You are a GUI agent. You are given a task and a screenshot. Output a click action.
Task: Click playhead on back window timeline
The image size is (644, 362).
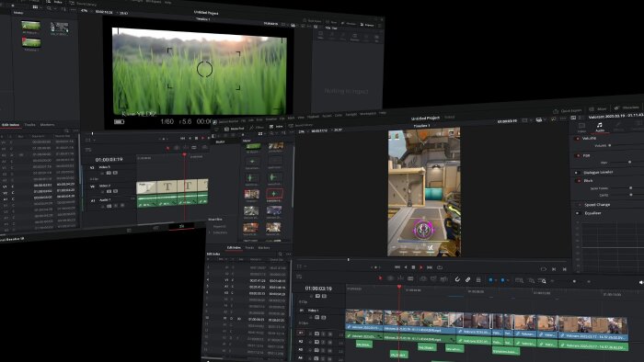coord(184,155)
